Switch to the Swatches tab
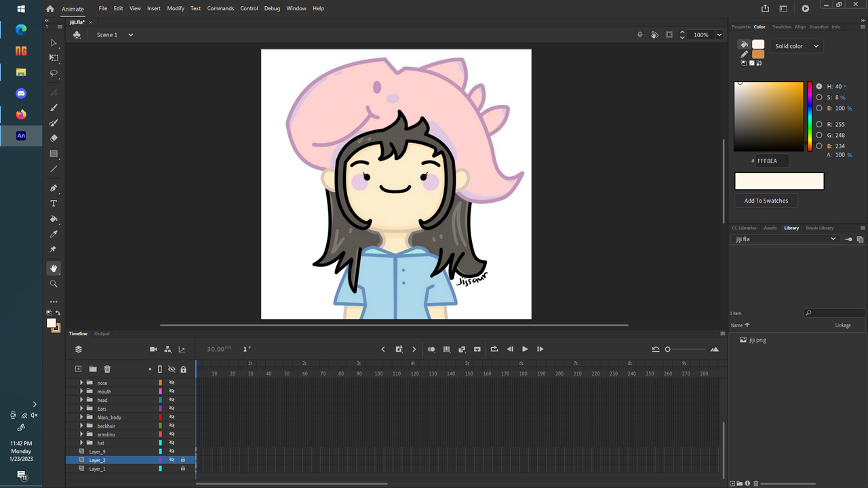Image resolution: width=868 pixels, height=488 pixels. 782,26
